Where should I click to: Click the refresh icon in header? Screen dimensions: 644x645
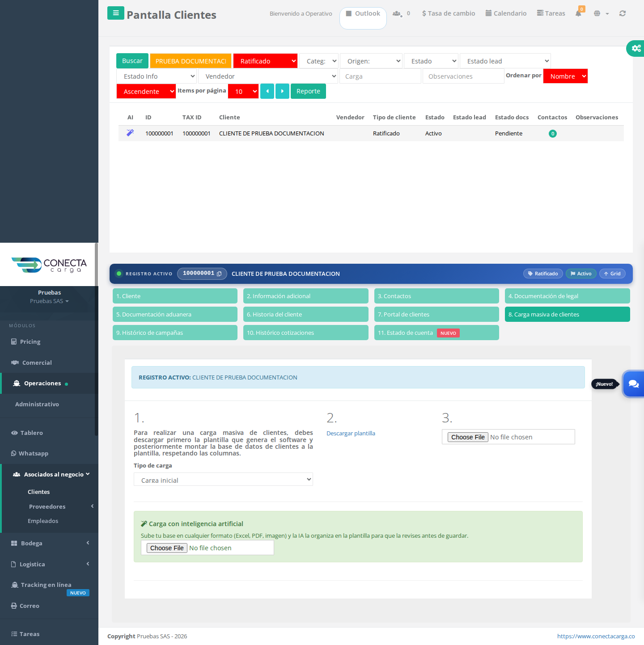pos(623,13)
